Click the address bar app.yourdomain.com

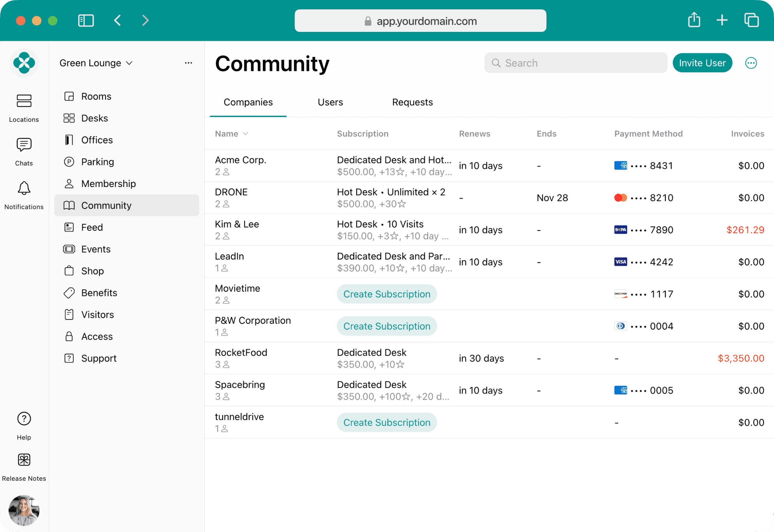tap(420, 21)
